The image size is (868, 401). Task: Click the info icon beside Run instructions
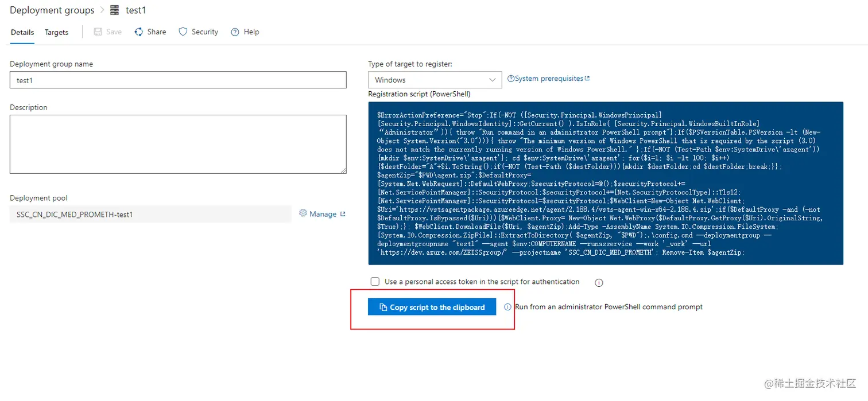(507, 307)
